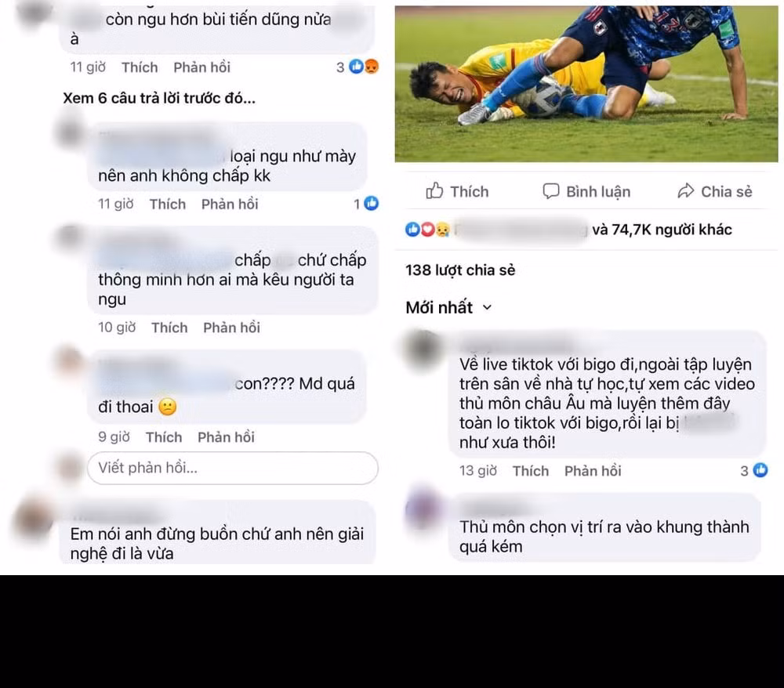Image resolution: width=784 pixels, height=688 pixels.
Task: Open the Mới nhất sort dropdown
Action: [x=448, y=307]
